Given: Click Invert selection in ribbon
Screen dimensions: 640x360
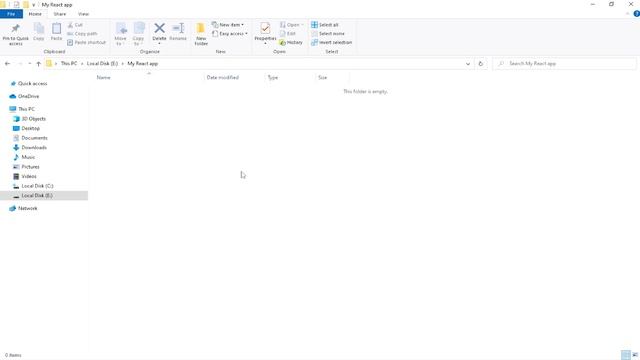Looking at the screenshot, I should (331, 42).
